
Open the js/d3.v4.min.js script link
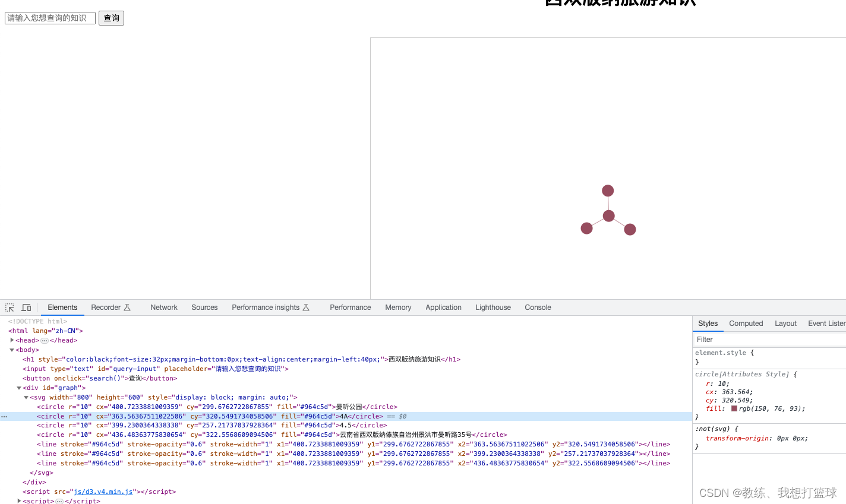coord(103,492)
